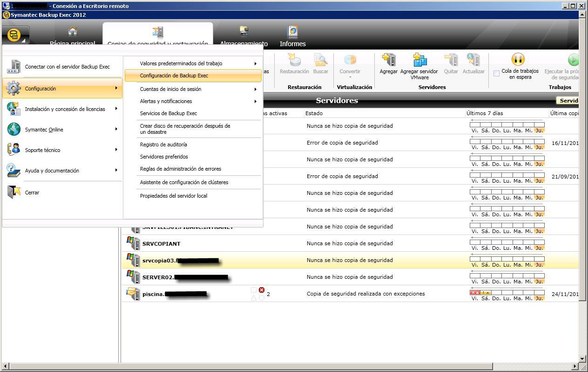588x372 pixels.
Task: Select Configuración de Backup Exec
Action: [193, 76]
